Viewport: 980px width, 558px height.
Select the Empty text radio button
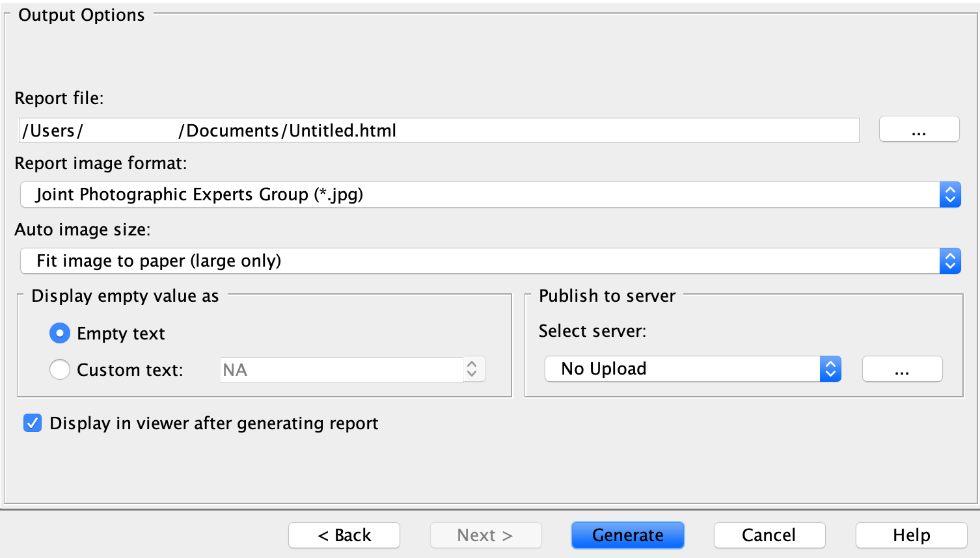pos(60,334)
